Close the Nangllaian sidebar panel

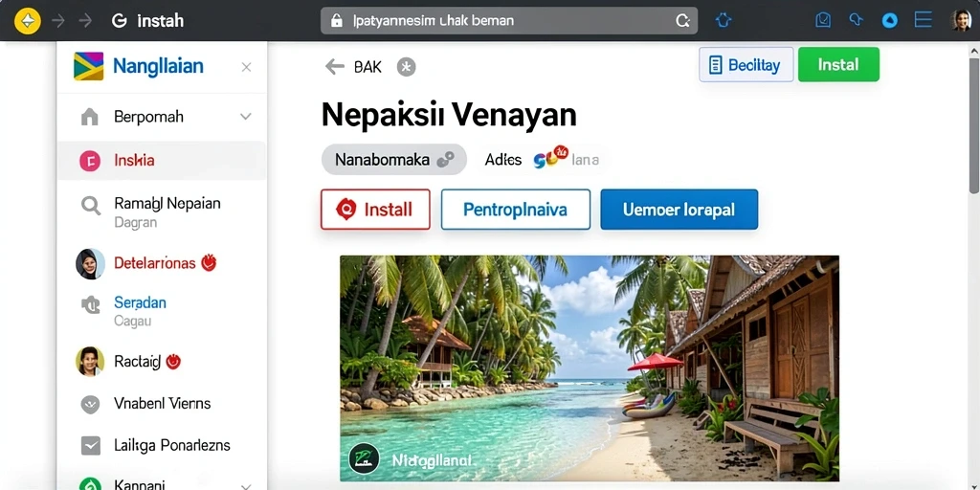246,67
